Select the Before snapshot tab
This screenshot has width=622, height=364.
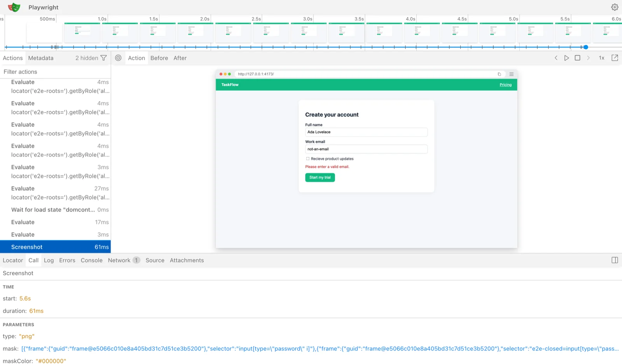click(159, 58)
